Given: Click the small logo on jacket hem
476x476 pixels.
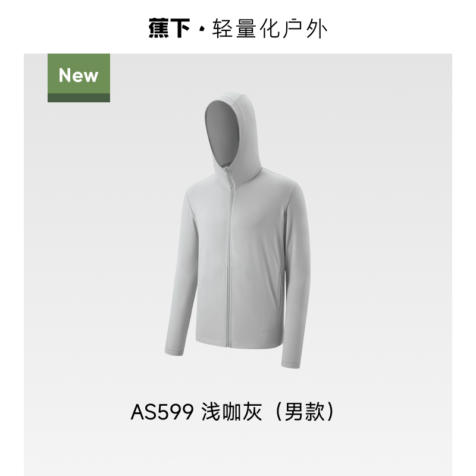Looking at the screenshot, I should coord(265,329).
